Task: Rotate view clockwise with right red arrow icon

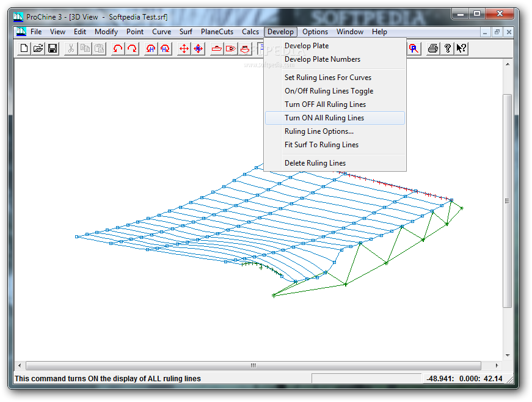Action: (x=132, y=48)
